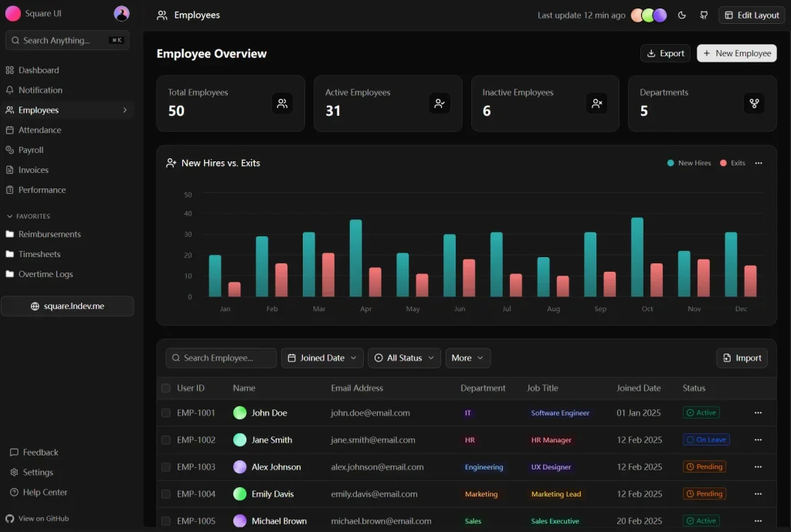Click the Departments card icon
The height and width of the screenshot is (532, 791).
click(754, 103)
